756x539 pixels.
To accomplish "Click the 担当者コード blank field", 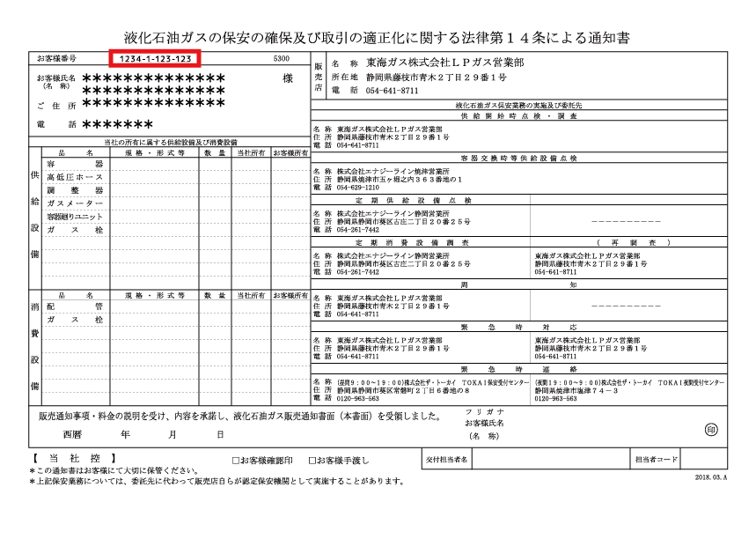I will (x=703, y=459).
